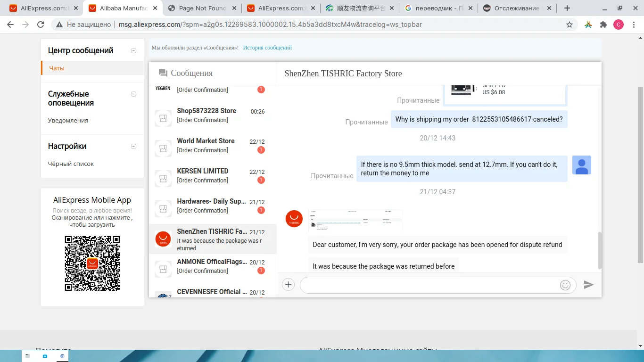This screenshot has height=362, width=644.
Task: Open Чёрный список in settings
Action: pos(71,164)
